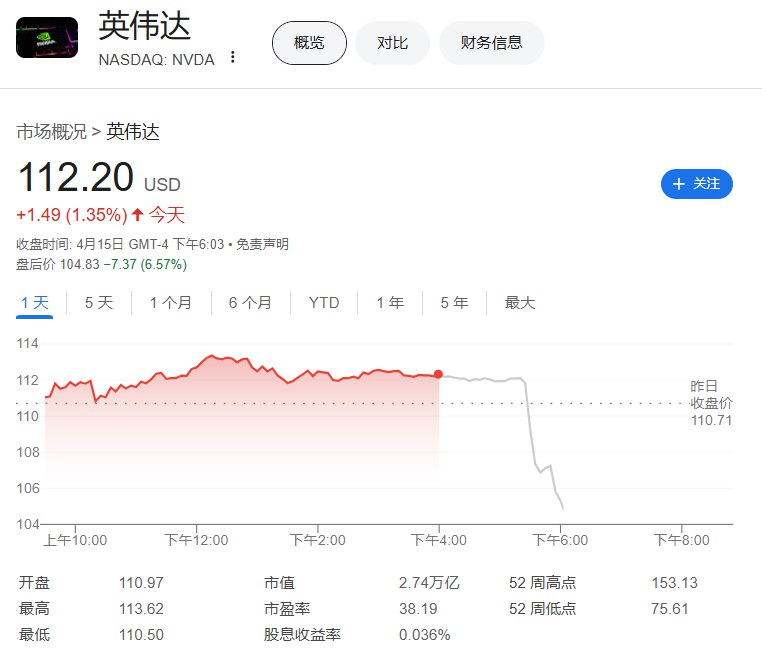Click the 昨日收盘价 110.71 label
The height and width of the screenshot is (660, 762).
tap(711, 403)
